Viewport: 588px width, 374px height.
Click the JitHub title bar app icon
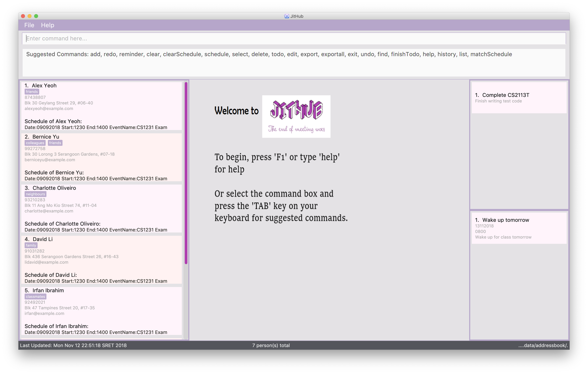pos(286,16)
